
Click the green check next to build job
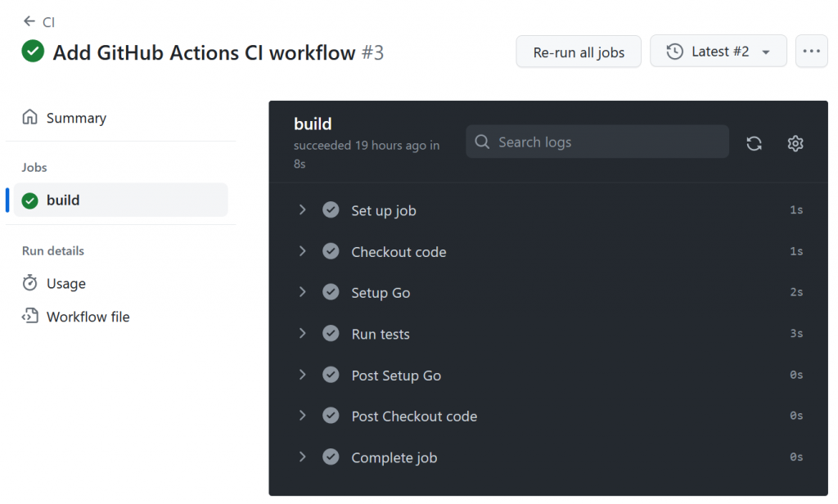coord(30,200)
